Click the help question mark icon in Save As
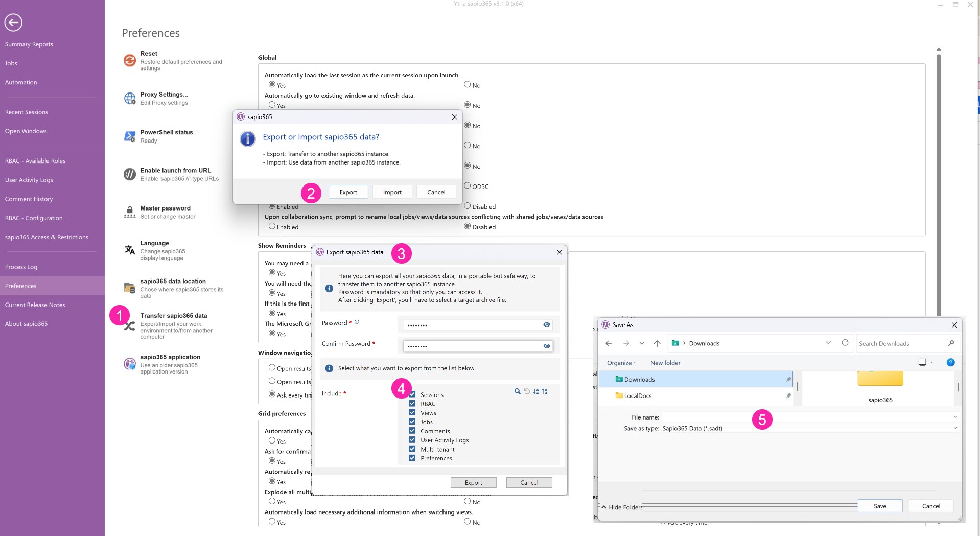The image size is (980, 536). (950, 362)
